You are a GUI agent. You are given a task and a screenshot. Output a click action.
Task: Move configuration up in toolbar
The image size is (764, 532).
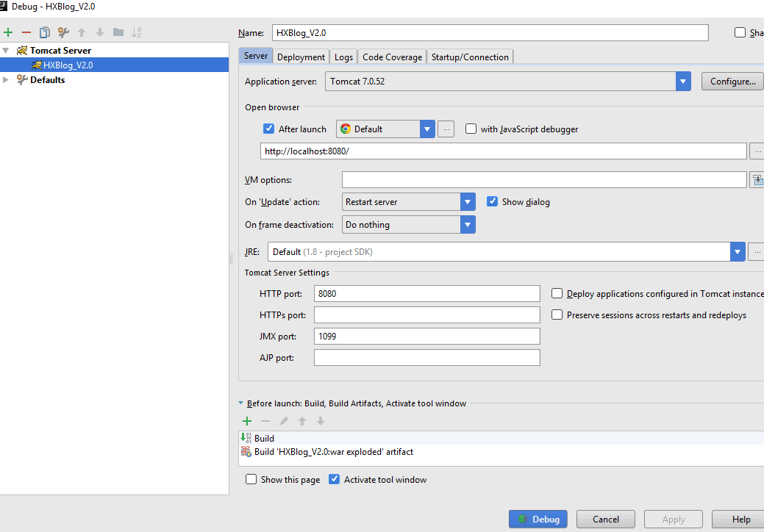(82, 32)
